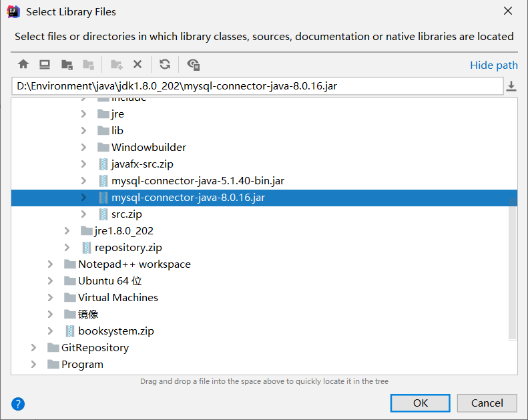Viewport: 528px width, 420px height.
Task: Select the GitRepository folder label
Action: coord(95,348)
